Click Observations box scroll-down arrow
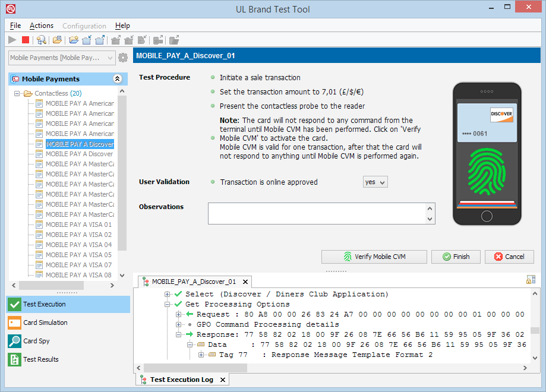This screenshot has width=546, height=392. click(x=430, y=219)
